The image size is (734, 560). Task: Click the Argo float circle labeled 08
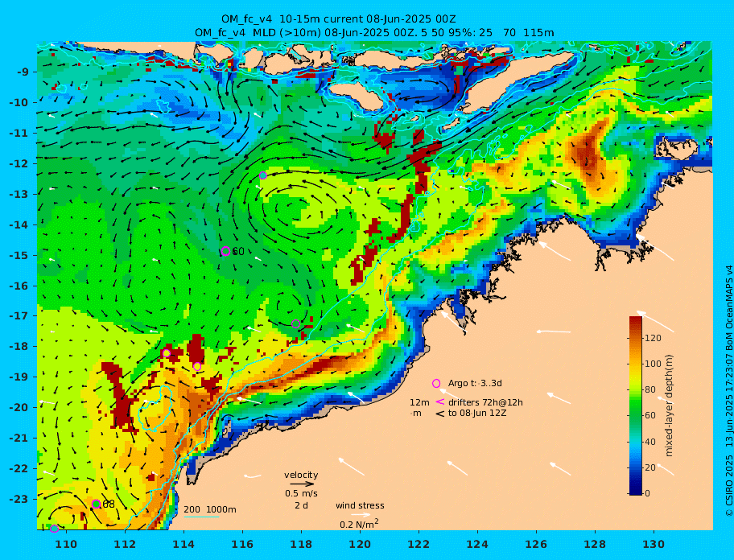97,504
